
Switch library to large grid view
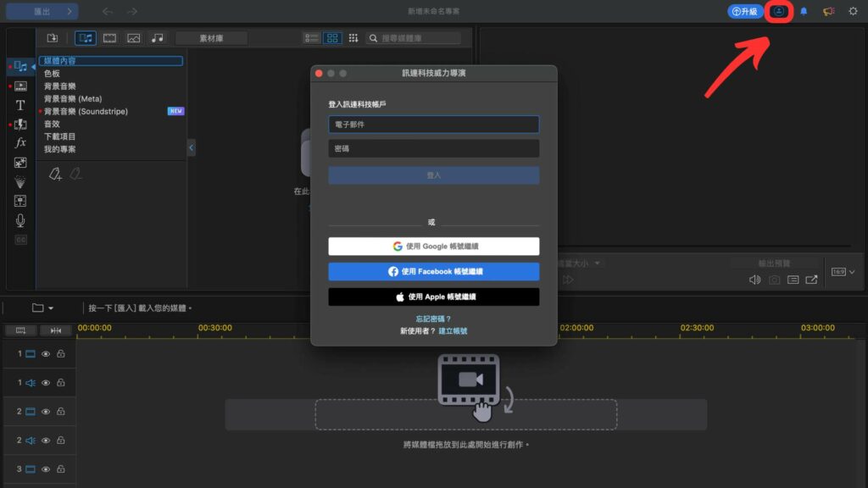[332, 38]
